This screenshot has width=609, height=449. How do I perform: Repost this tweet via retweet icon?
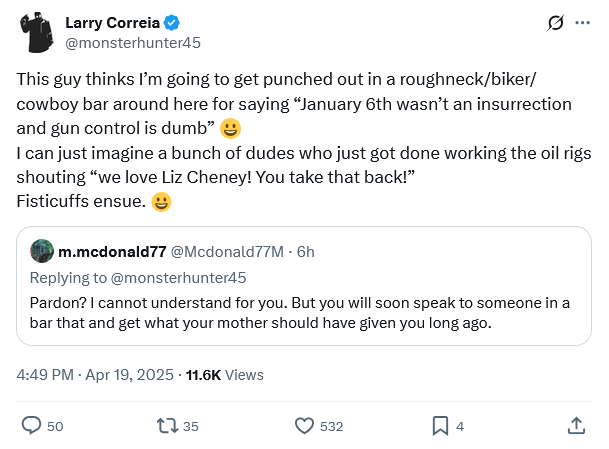(167, 426)
